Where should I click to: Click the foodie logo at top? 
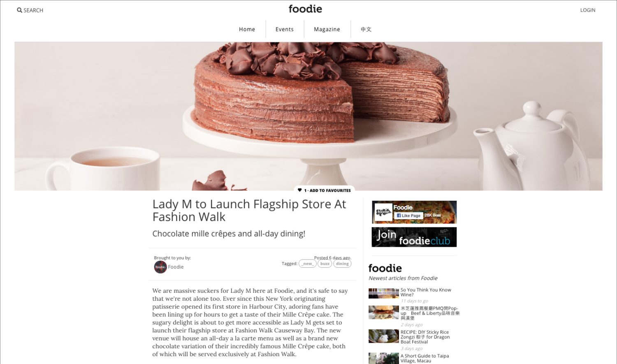(x=305, y=9)
